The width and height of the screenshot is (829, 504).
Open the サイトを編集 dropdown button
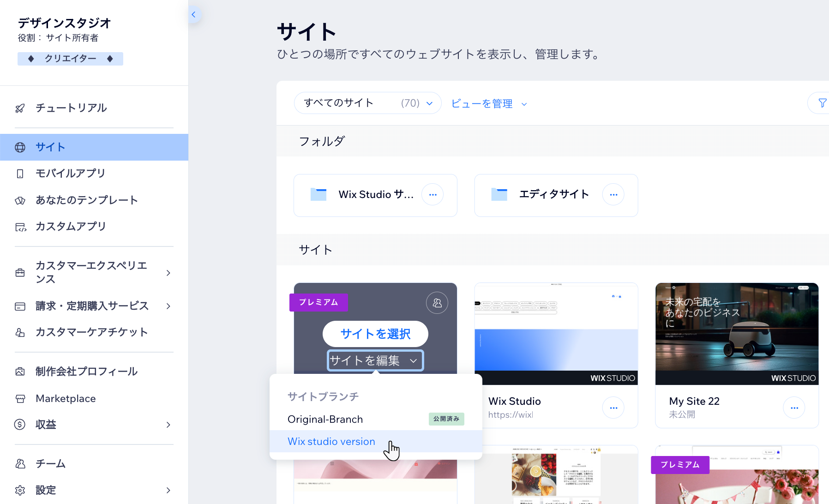pos(375,360)
